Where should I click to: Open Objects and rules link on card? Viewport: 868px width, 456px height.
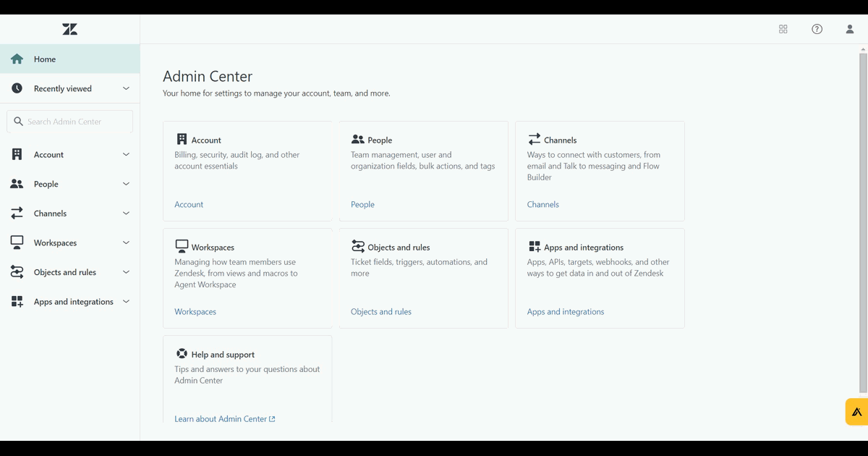381,312
